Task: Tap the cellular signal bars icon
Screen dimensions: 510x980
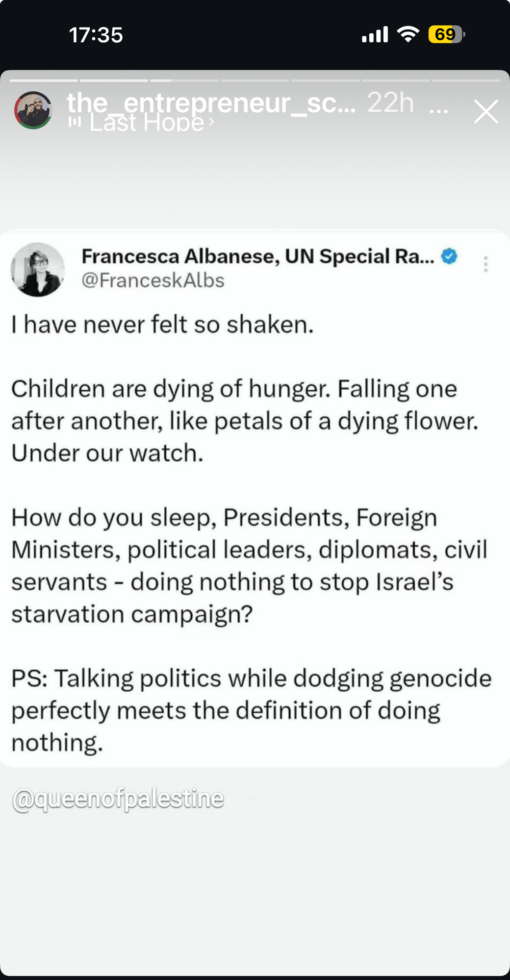Action: pyautogui.click(x=375, y=35)
